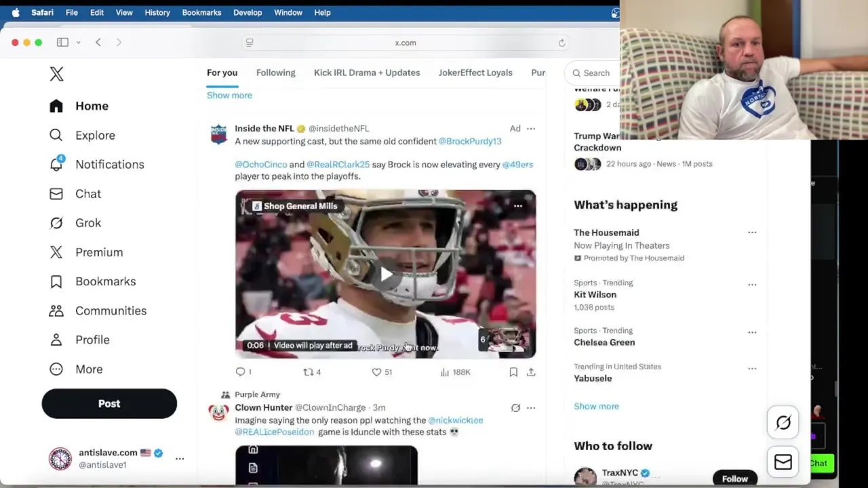The width and height of the screenshot is (868, 488).
Task: Switch to Following tab
Action: coord(276,73)
